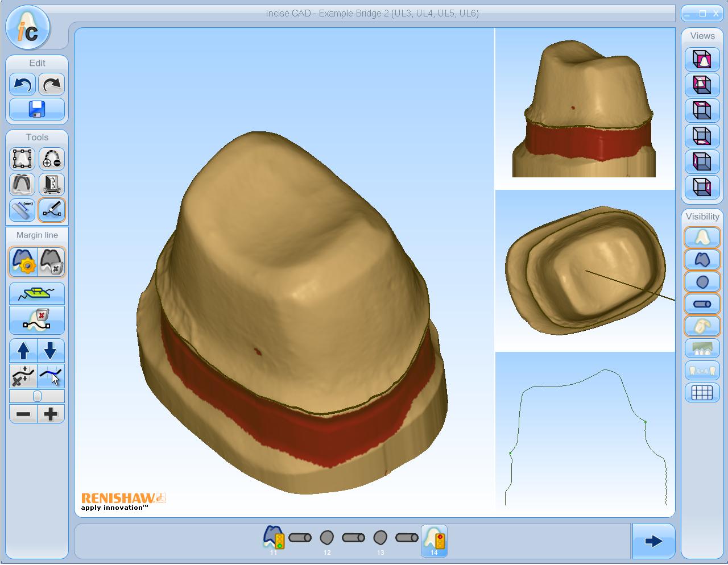Click the Margin line panel slider handle
Image resolution: width=728 pixels, height=565 pixels.
(38, 396)
